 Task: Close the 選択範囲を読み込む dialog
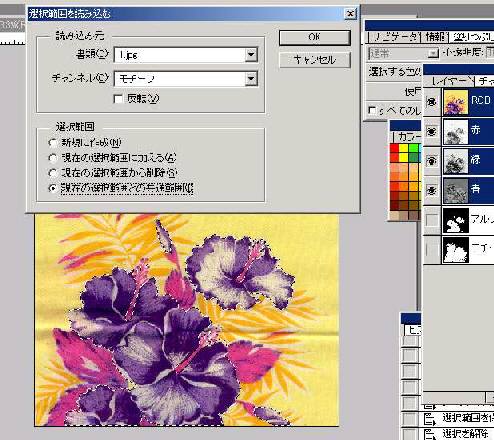click(x=350, y=14)
